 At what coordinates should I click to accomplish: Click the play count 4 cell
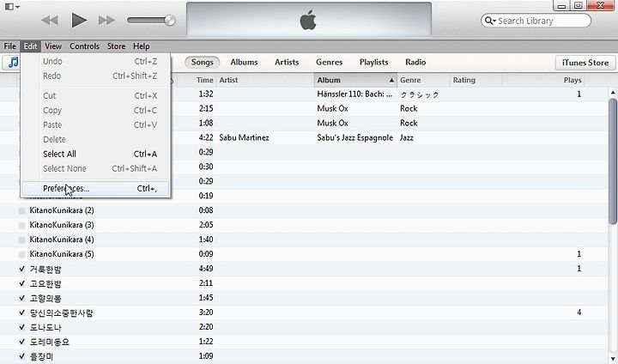[x=579, y=312]
